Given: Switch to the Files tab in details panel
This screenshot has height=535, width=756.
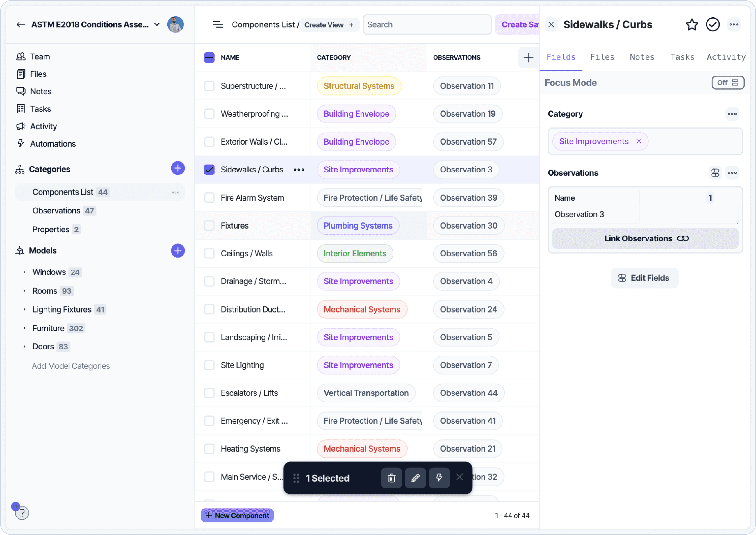Looking at the screenshot, I should pyautogui.click(x=602, y=57).
